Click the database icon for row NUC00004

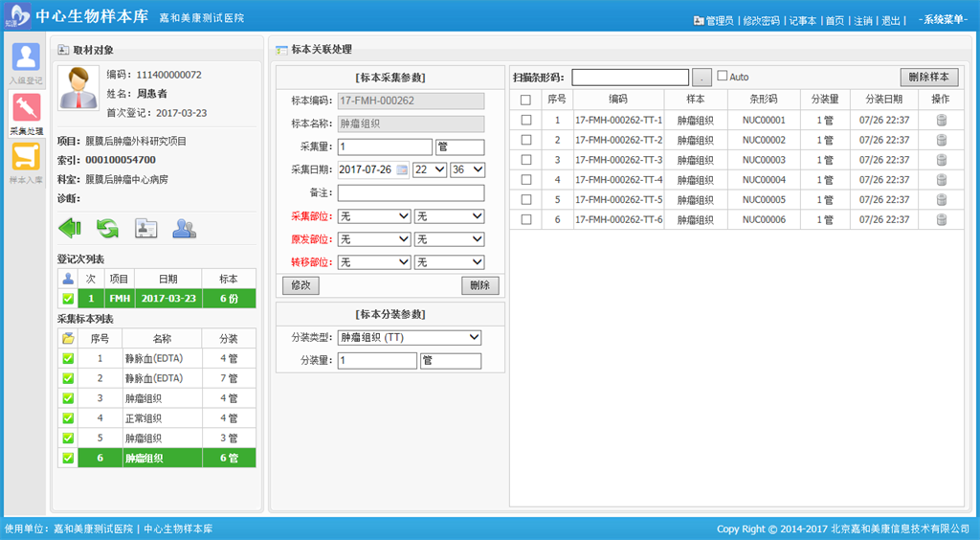click(x=941, y=180)
